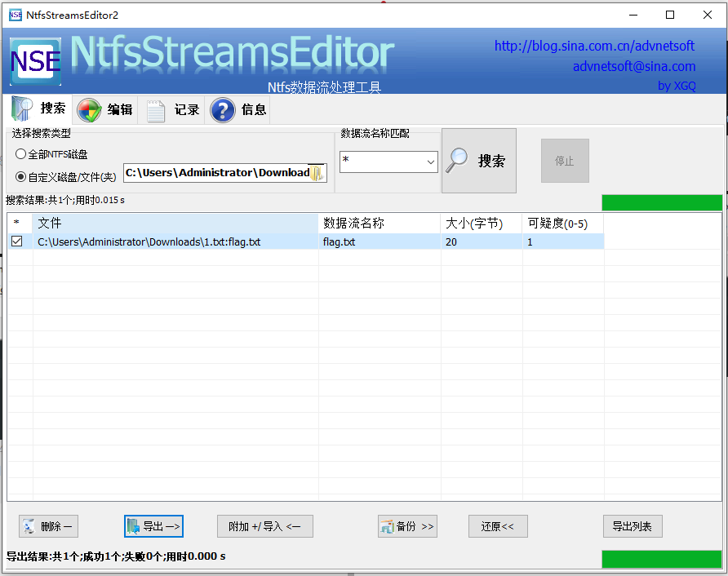Click the advnetsoft@sina.com email link

634,66
